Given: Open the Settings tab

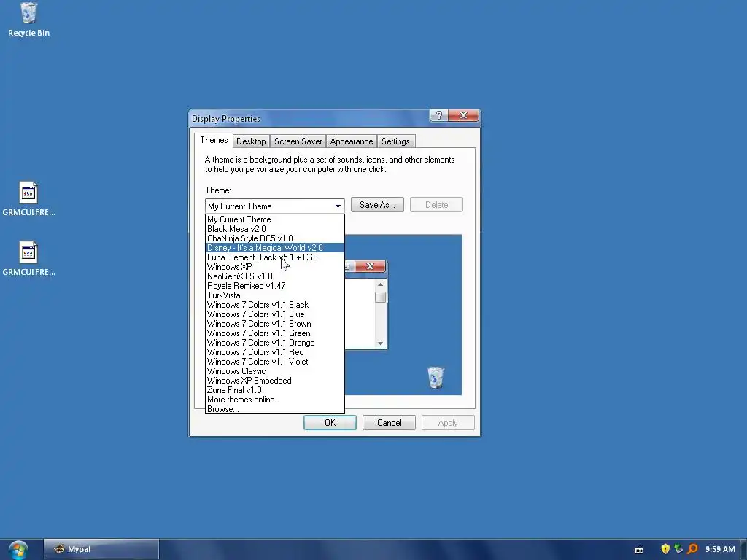Looking at the screenshot, I should click(395, 141).
